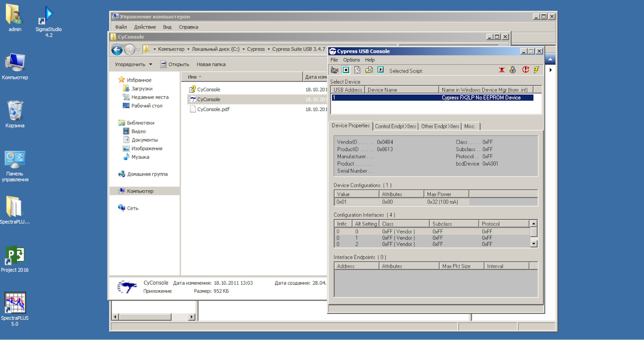644x340 pixels.
Task: Click the red circular reset device icon
Action: tap(525, 70)
